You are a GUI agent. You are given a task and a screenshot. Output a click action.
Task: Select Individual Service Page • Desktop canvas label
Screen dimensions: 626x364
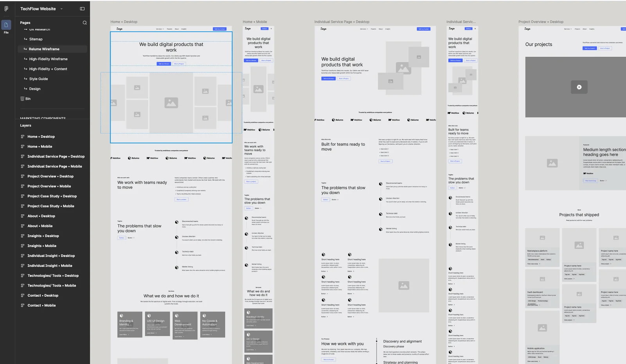[342, 22]
